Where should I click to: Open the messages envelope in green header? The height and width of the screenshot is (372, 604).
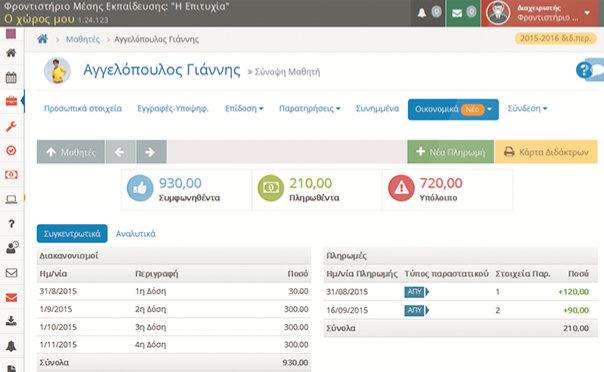[x=457, y=13]
